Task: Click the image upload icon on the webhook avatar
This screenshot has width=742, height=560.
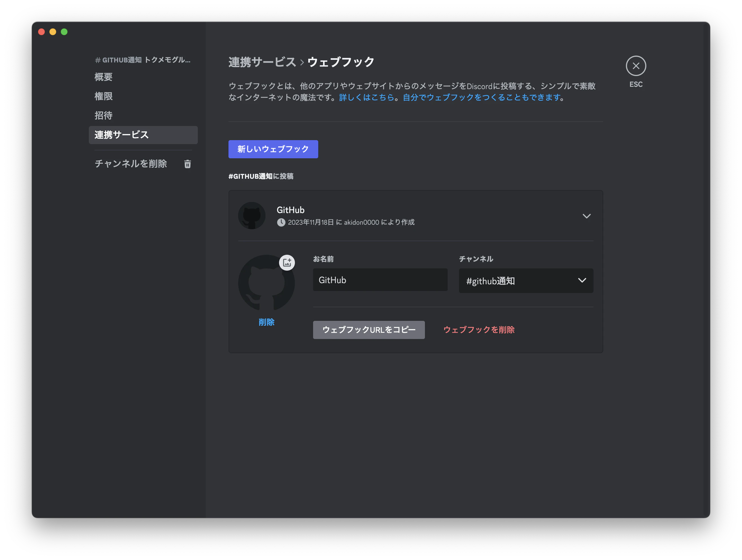Action: (x=287, y=263)
